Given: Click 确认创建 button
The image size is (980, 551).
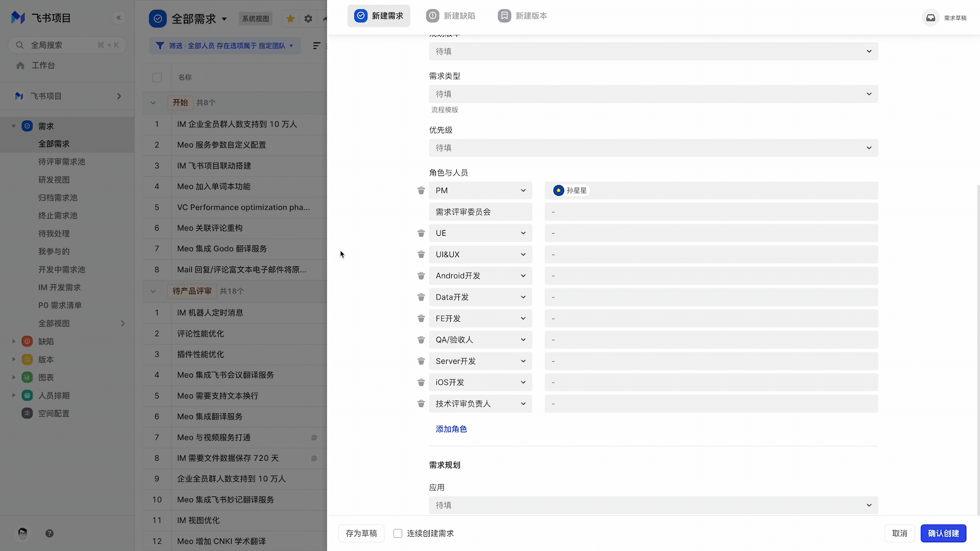Looking at the screenshot, I should [943, 533].
